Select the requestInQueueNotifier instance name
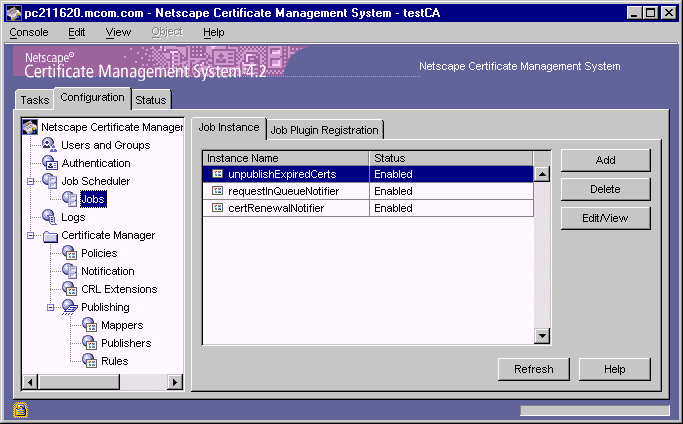 [284, 191]
